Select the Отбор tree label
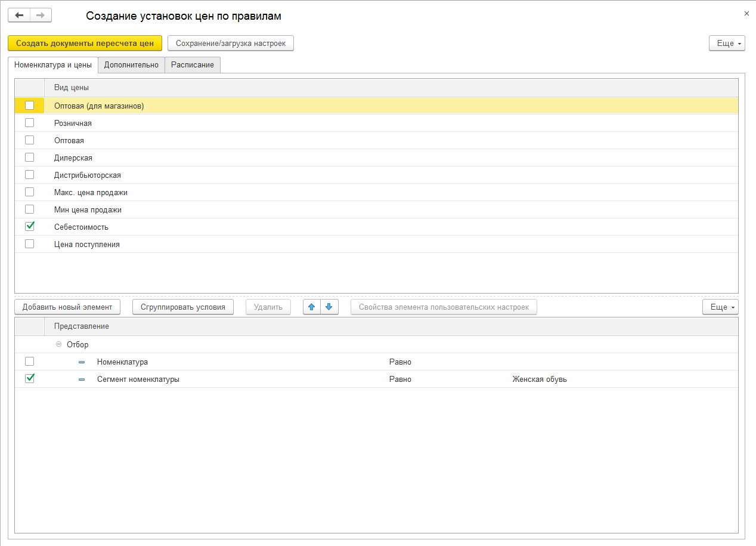The height and width of the screenshot is (546, 756). tap(78, 345)
